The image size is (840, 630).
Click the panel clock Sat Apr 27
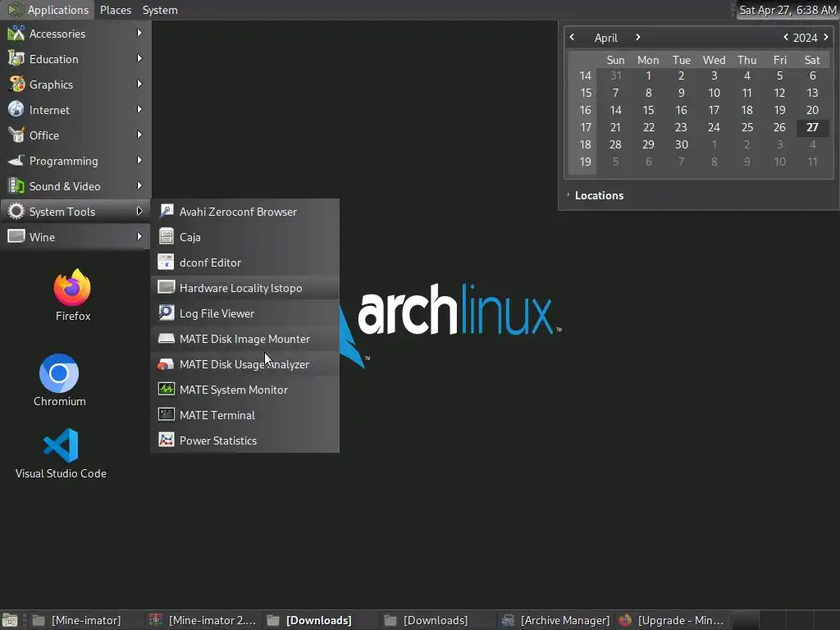tap(787, 10)
